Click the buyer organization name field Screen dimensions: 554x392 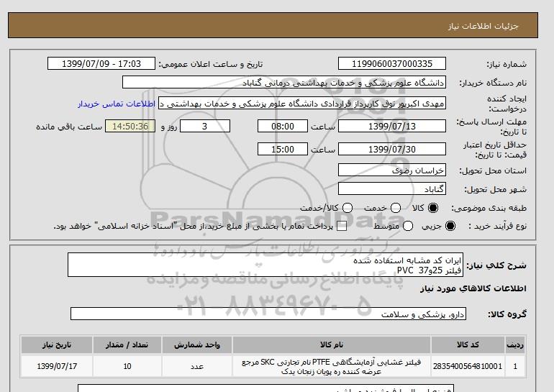tap(284, 82)
